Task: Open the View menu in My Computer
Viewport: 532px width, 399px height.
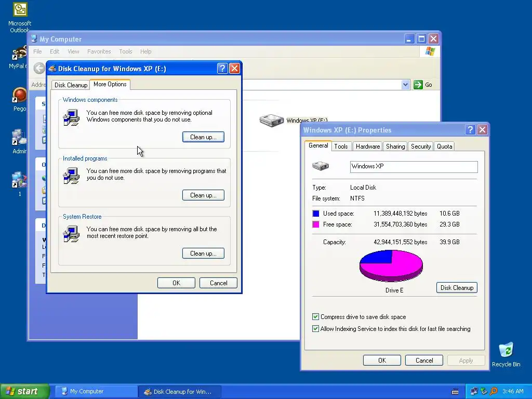Action: click(73, 51)
